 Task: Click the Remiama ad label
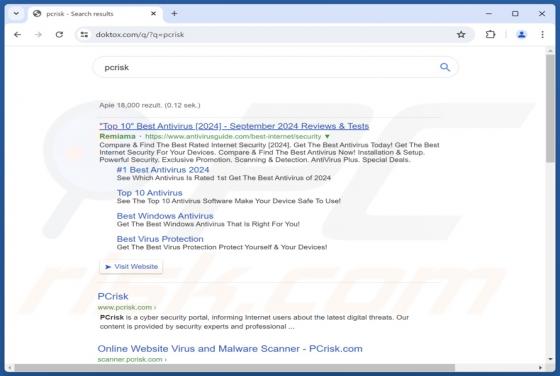pyautogui.click(x=118, y=136)
